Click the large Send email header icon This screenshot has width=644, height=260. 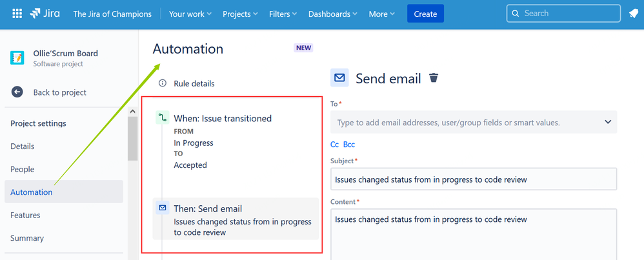339,77
